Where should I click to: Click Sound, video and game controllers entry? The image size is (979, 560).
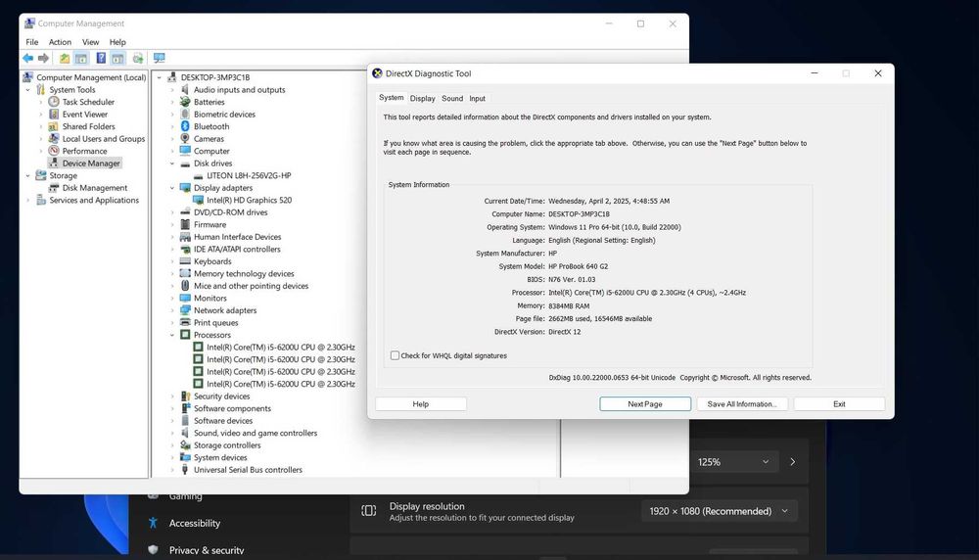click(255, 434)
